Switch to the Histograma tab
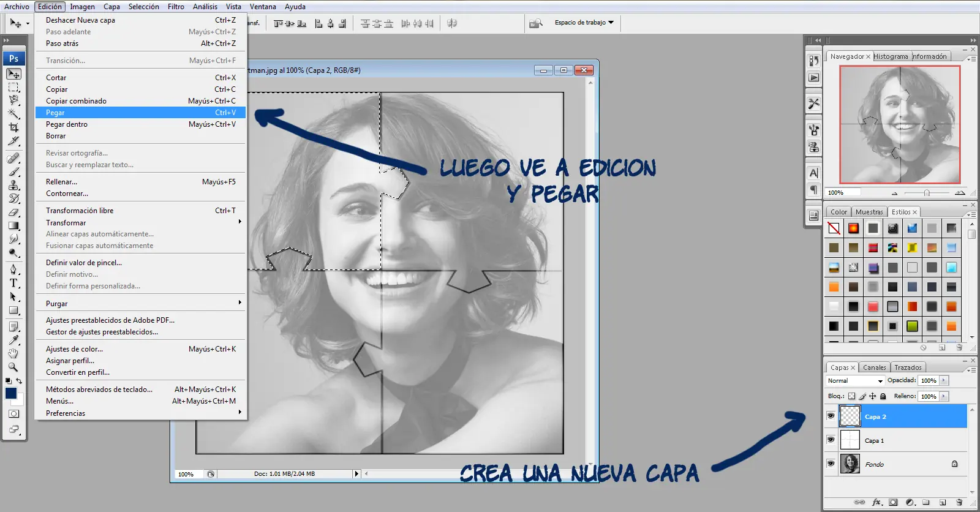The image size is (980, 512). click(891, 56)
